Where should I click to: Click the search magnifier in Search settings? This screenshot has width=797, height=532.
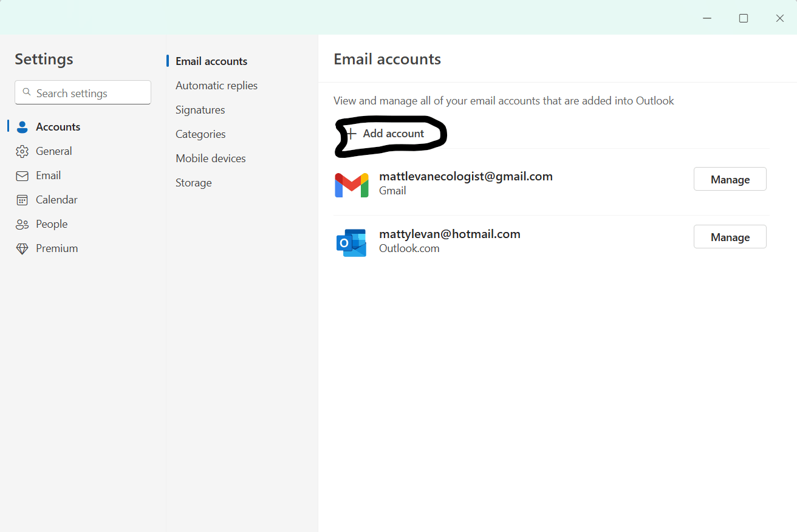coord(26,92)
